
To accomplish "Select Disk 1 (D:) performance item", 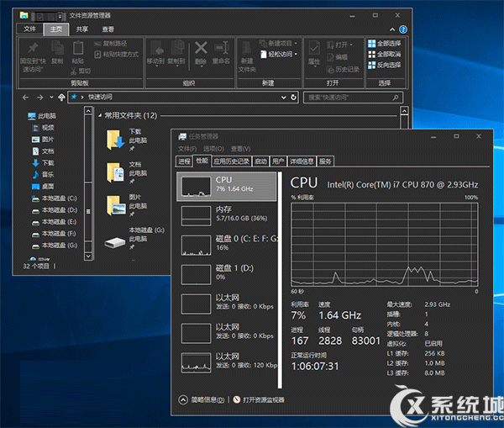I will click(227, 275).
